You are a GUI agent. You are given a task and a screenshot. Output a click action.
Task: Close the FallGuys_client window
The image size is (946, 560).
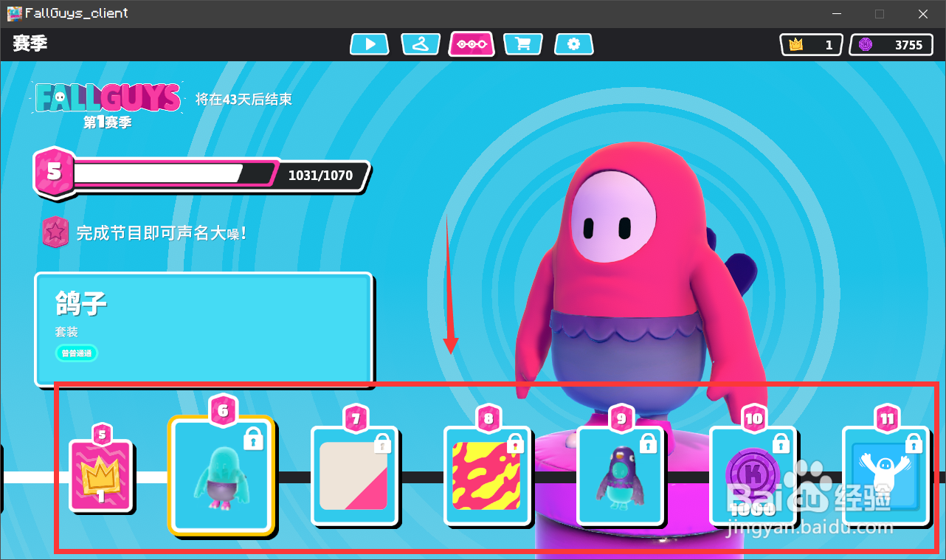coord(923,13)
